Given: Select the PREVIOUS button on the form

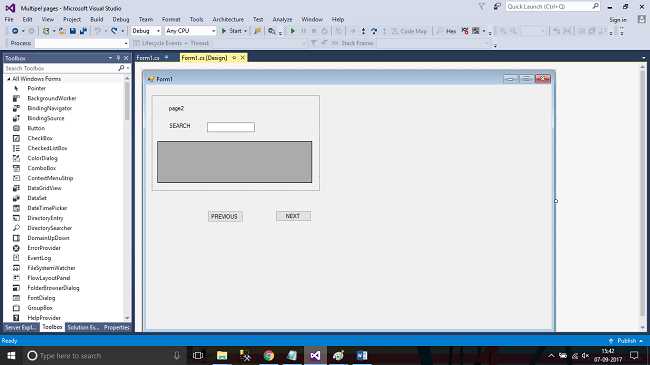Looking at the screenshot, I should (x=224, y=217).
